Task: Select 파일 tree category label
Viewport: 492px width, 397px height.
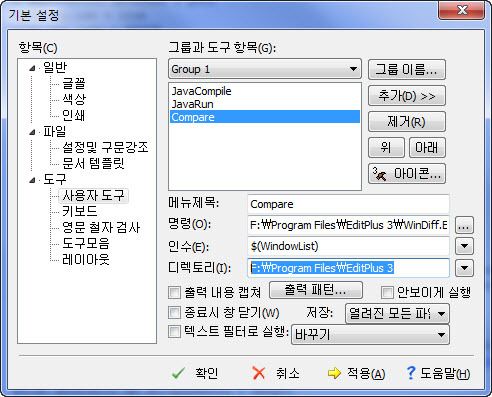Action: pos(55,131)
